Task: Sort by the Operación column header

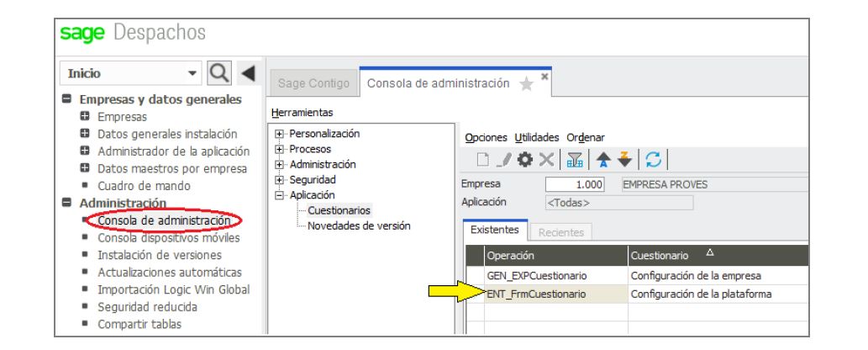Action: click(555, 256)
